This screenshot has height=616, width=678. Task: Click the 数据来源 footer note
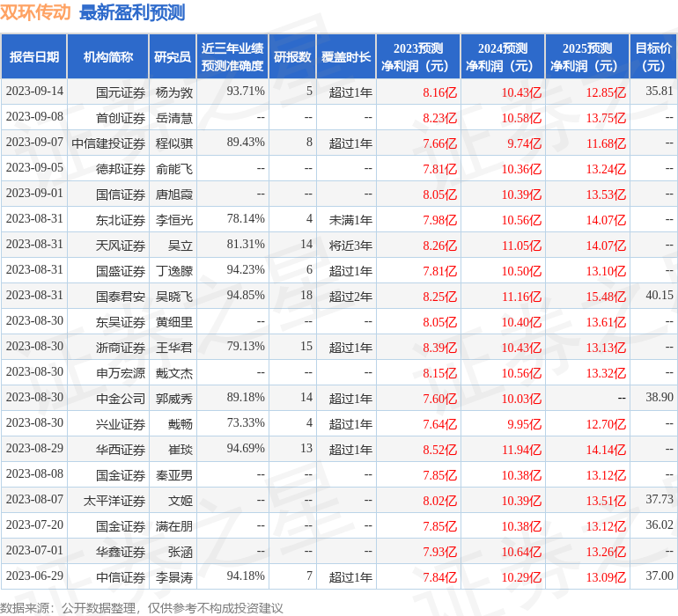[x=142, y=608]
